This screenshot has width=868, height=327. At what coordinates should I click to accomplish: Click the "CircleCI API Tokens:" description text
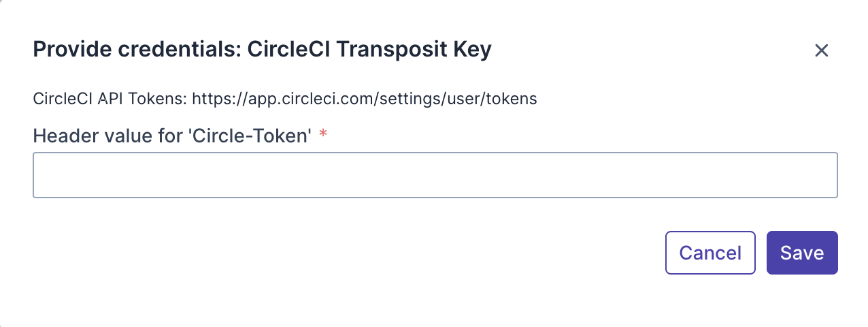(x=110, y=99)
